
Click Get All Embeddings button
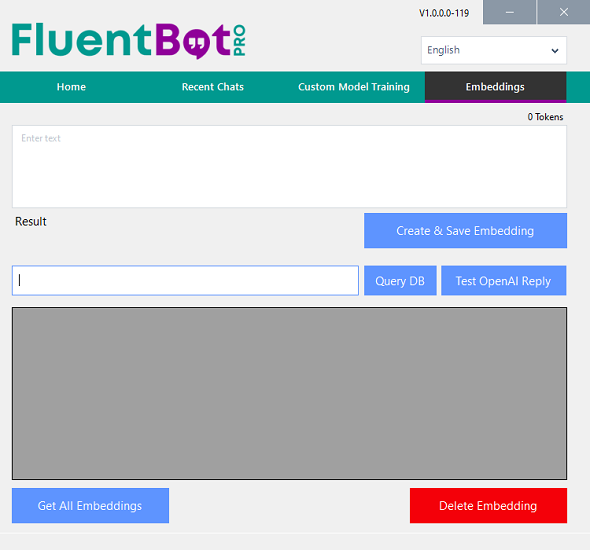tap(90, 506)
